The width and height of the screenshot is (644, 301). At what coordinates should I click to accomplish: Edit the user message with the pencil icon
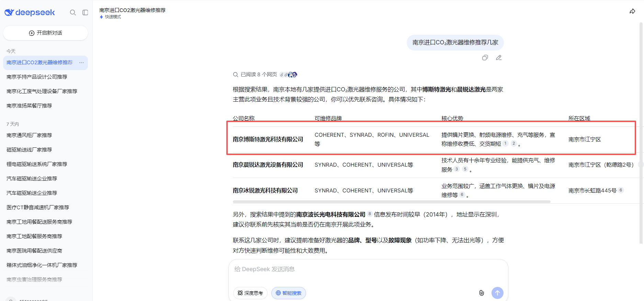tap(499, 58)
